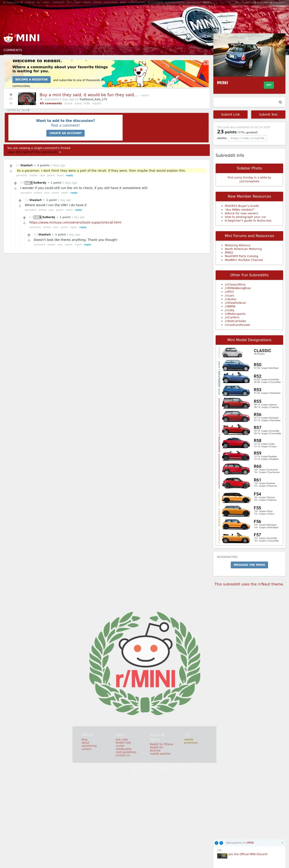Viewport: 289px width, 868px height.
Task: Expand the MORE » subreddit list
Action: click(x=207, y=2)
